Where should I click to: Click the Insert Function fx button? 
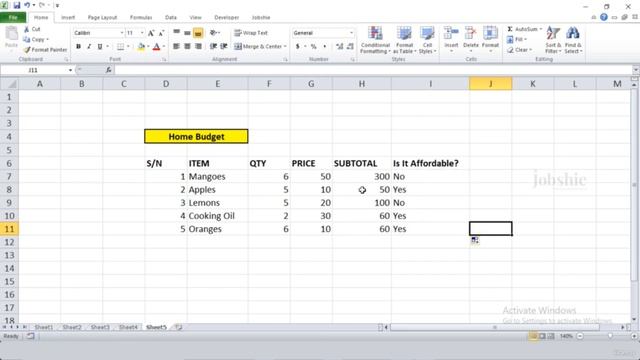tap(108, 70)
